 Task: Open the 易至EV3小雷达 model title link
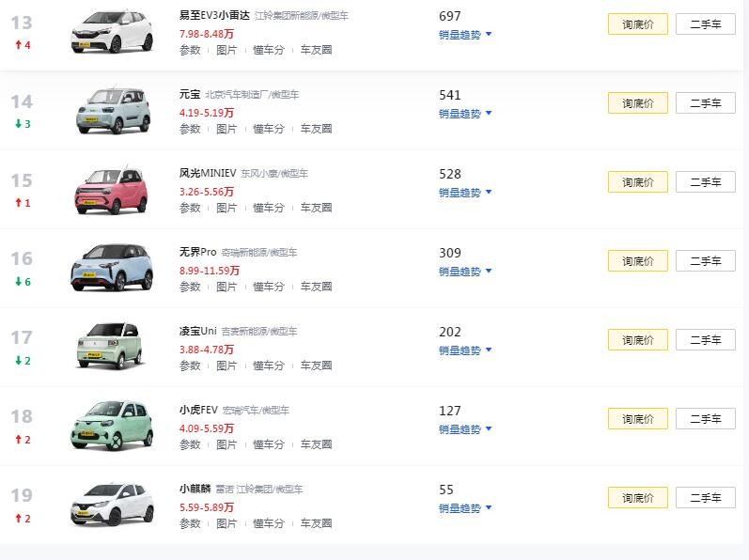[213, 16]
